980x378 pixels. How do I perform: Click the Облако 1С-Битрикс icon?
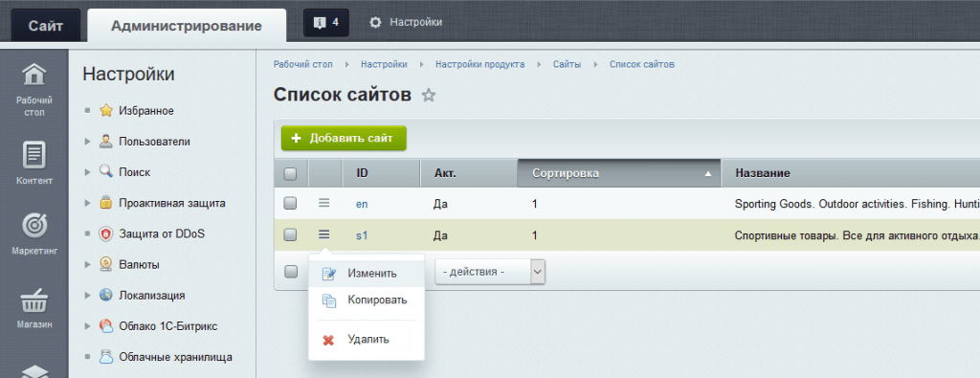click(106, 326)
